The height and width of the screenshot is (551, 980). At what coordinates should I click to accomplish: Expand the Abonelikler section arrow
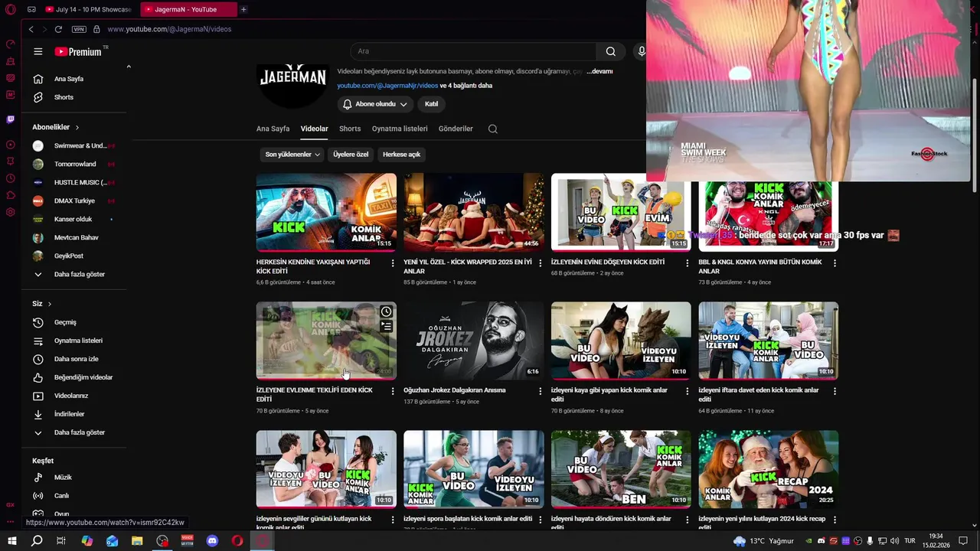77,127
